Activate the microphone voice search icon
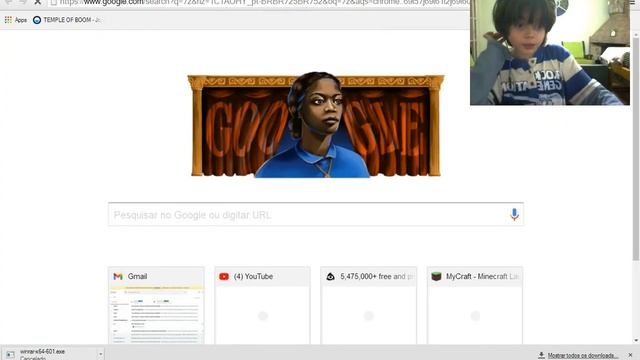 click(x=514, y=214)
